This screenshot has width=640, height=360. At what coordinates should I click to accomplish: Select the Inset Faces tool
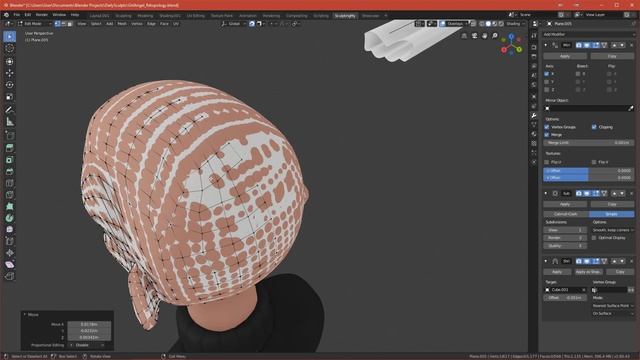coord(10,160)
